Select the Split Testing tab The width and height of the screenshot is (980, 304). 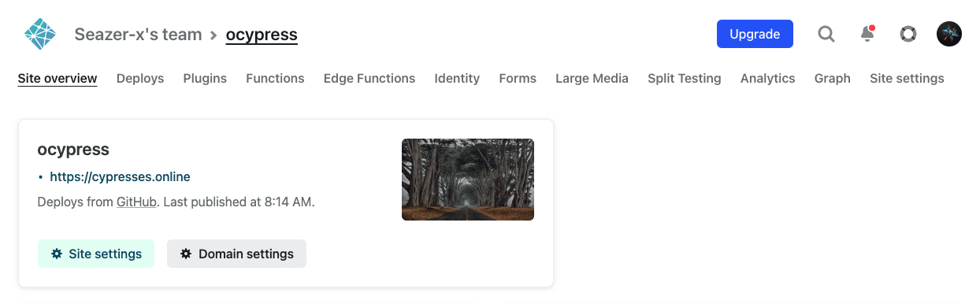pyautogui.click(x=685, y=78)
